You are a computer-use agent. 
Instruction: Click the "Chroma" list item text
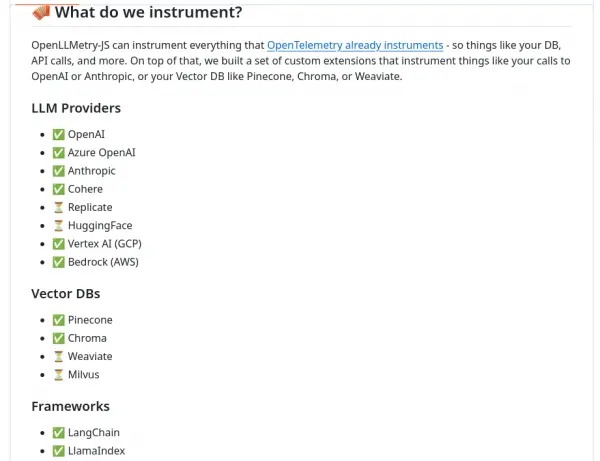(87, 338)
